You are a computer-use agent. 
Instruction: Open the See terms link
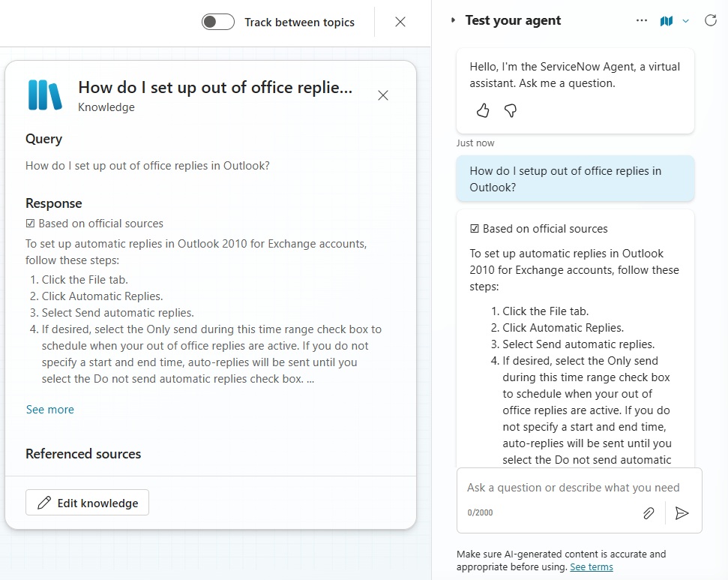592,567
